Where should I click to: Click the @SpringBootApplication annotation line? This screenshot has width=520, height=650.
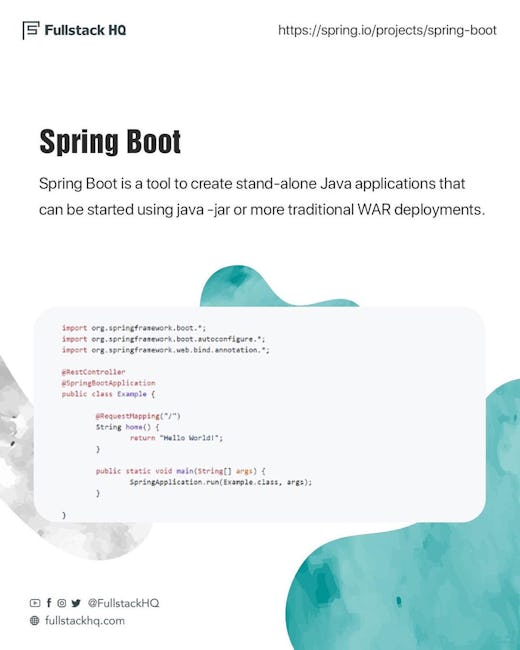point(108,383)
